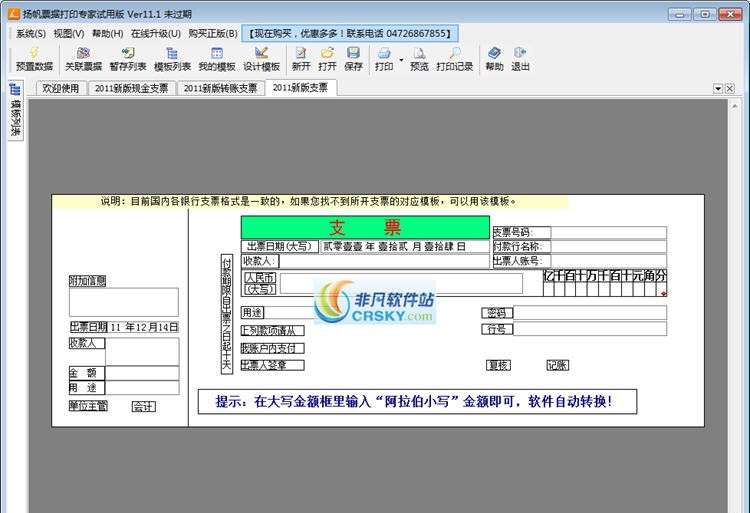
Task: Click the 新开 toolbar icon
Action: click(301, 59)
